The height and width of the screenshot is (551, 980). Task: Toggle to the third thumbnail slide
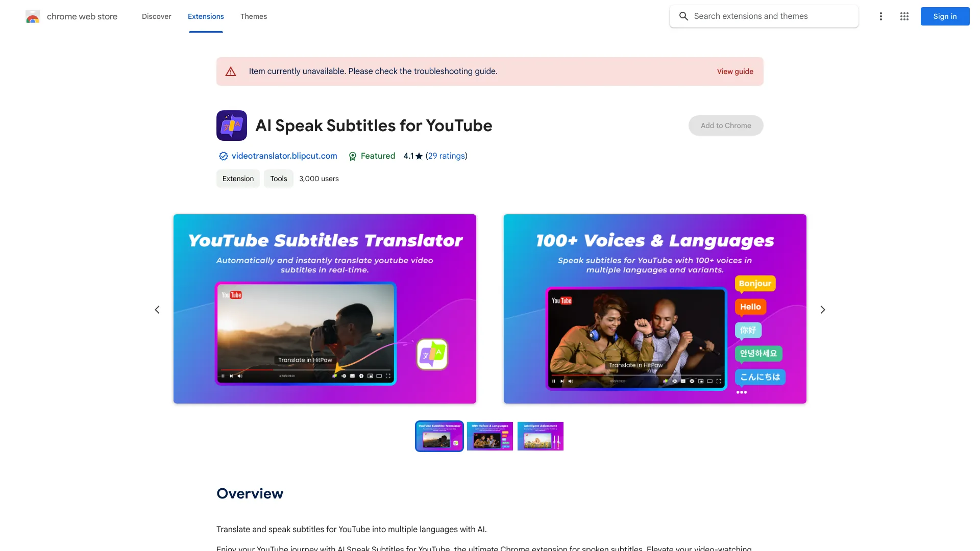tap(541, 436)
